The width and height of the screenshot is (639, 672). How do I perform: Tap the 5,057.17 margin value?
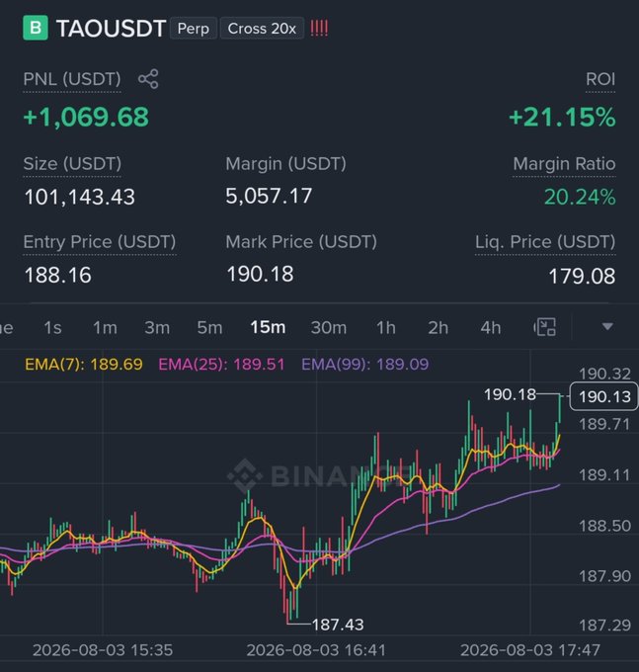tap(269, 196)
